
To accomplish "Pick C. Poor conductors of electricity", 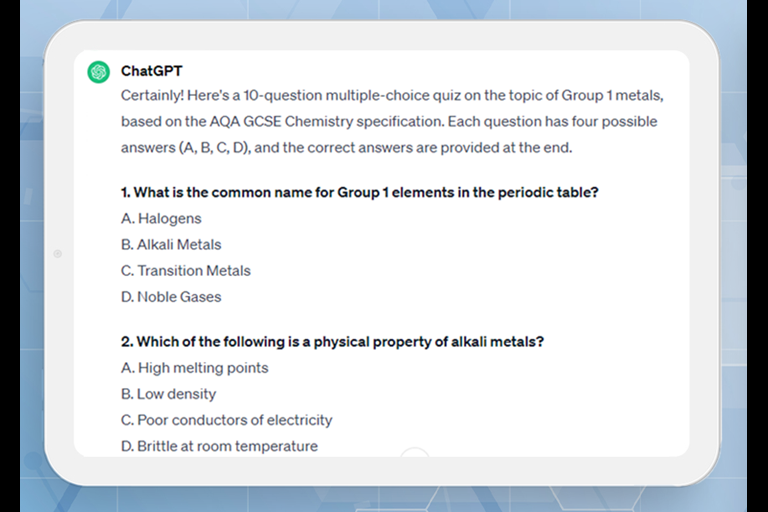I will click(226, 420).
